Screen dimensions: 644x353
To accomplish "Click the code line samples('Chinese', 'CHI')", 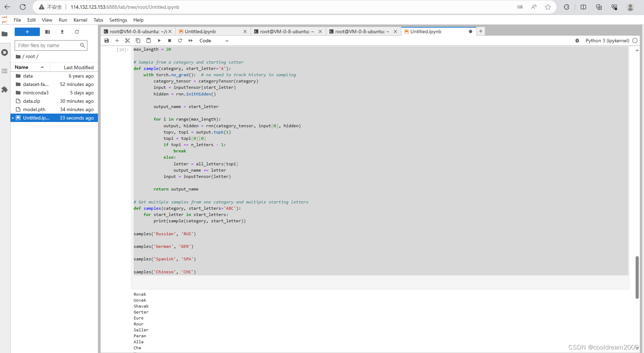I will pyautogui.click(x=165, y=272).
